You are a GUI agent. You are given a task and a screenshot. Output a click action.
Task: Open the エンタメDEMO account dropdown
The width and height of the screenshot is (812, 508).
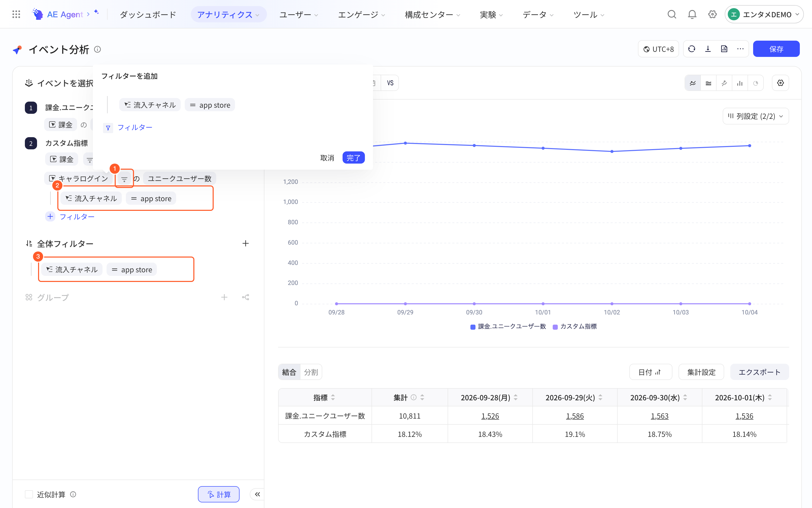[x=764, y=14]
